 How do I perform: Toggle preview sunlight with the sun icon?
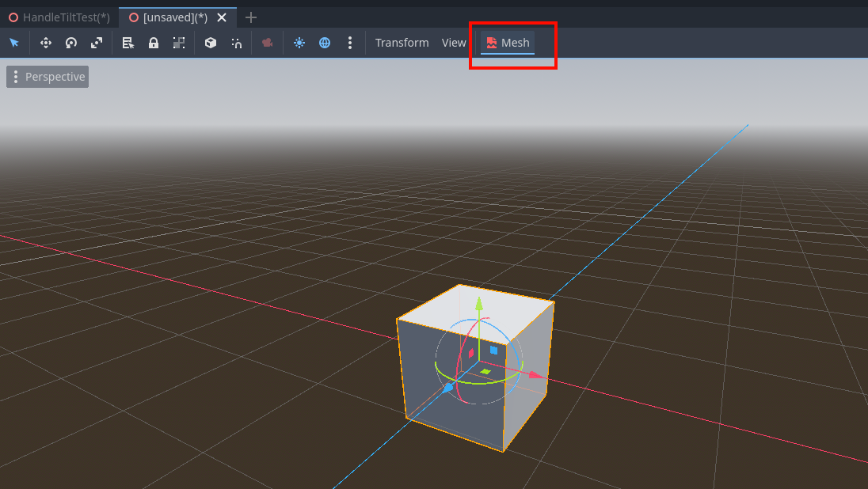(x=299, y=43)
